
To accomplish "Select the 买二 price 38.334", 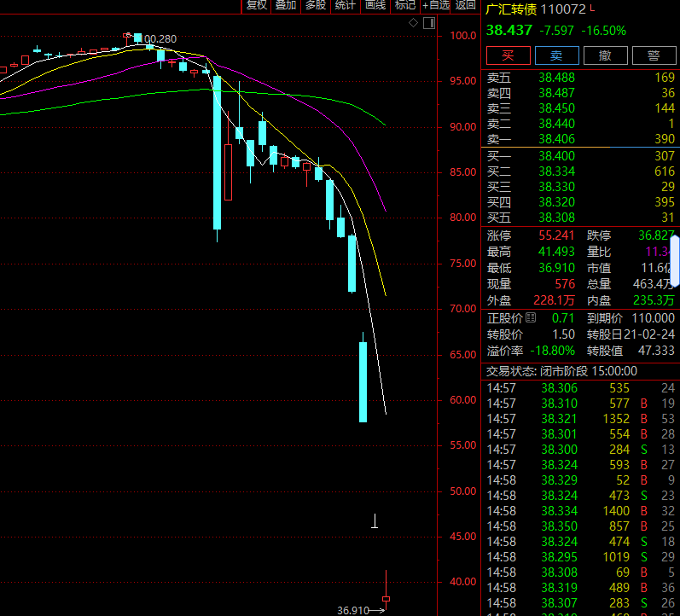I will (557, 171).
